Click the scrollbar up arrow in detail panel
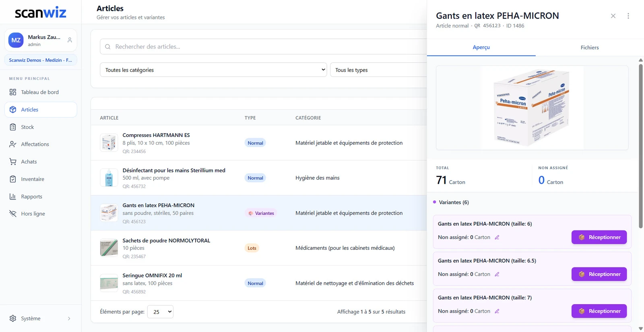The image size is (644, 332). pos(641,60)
